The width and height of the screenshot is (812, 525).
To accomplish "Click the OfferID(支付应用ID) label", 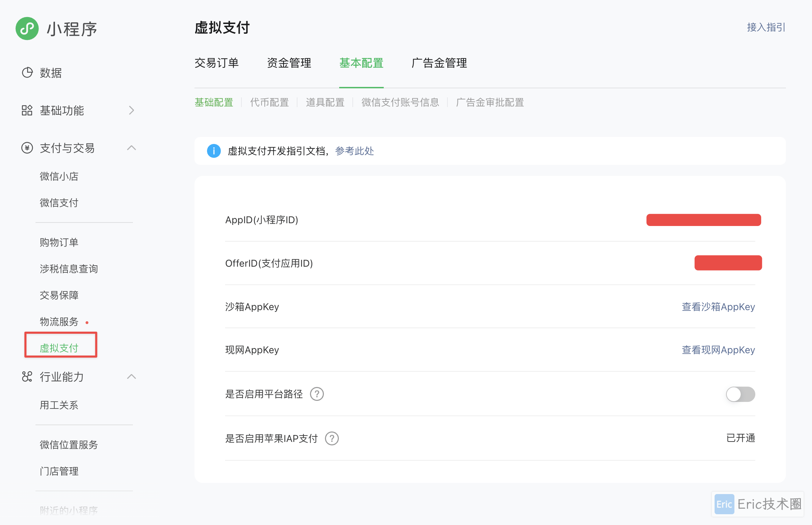I will point(269,263).
